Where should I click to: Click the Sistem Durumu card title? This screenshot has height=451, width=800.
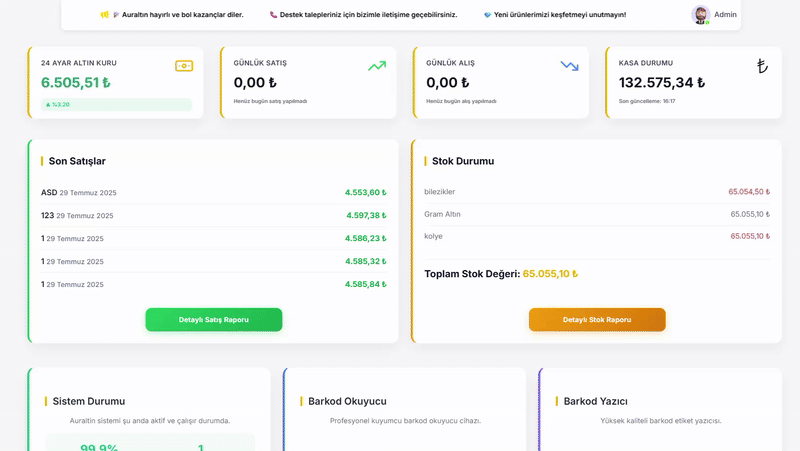coord(89,402)
